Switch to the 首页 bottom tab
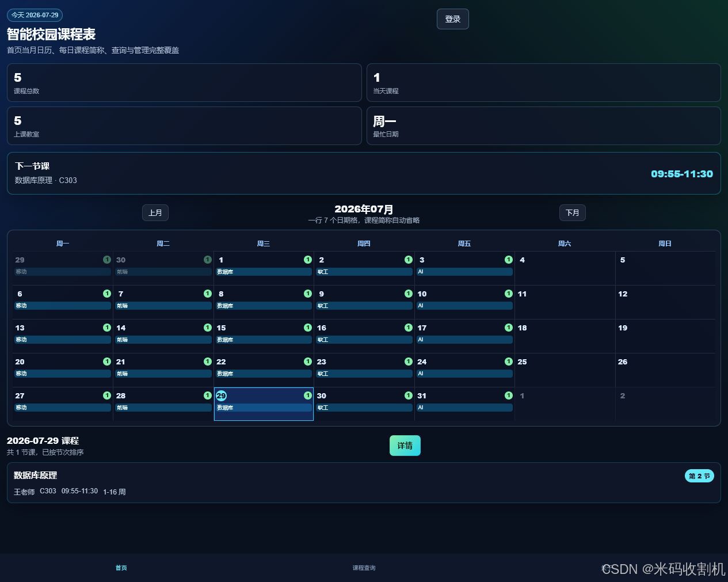The width and height of the screenshot is (728, 582). [x=121, y=568]
